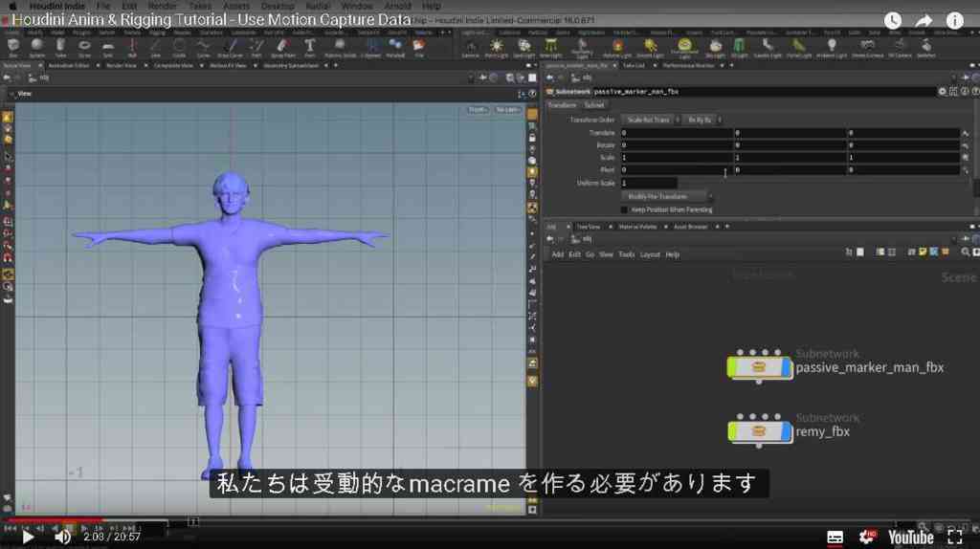Select the Font shelf tool
This screenshot has height=549, width=980.
click(x=309, y=48)
